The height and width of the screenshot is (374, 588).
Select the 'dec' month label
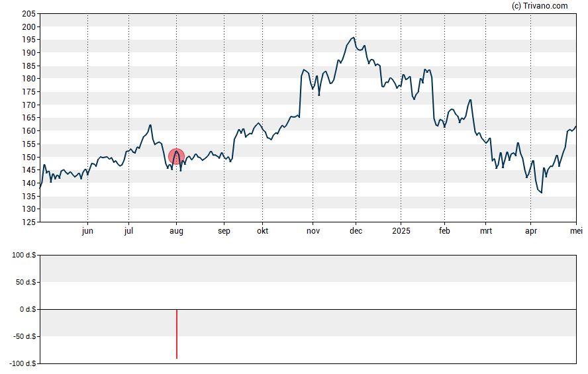pos(356,231)
